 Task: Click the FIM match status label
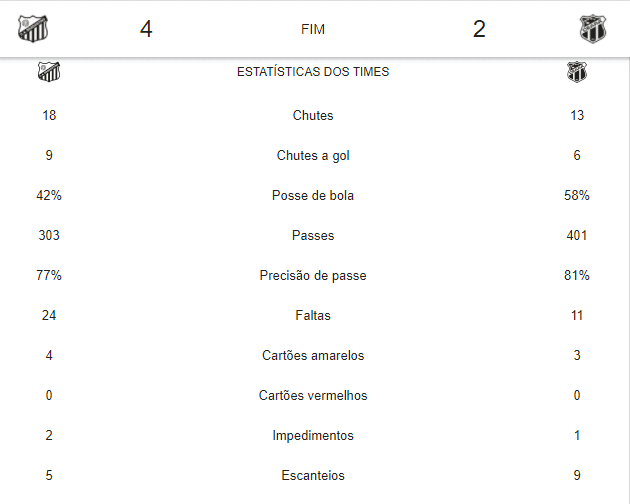313,29
